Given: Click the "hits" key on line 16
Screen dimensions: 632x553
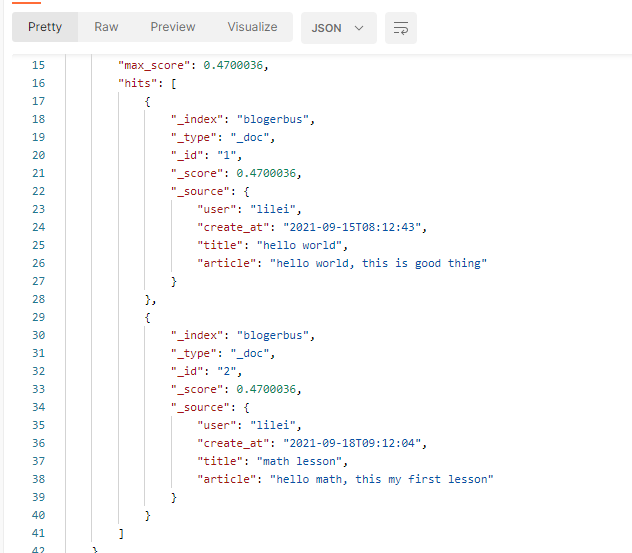Looking at the screenshot, I should 137,83.
